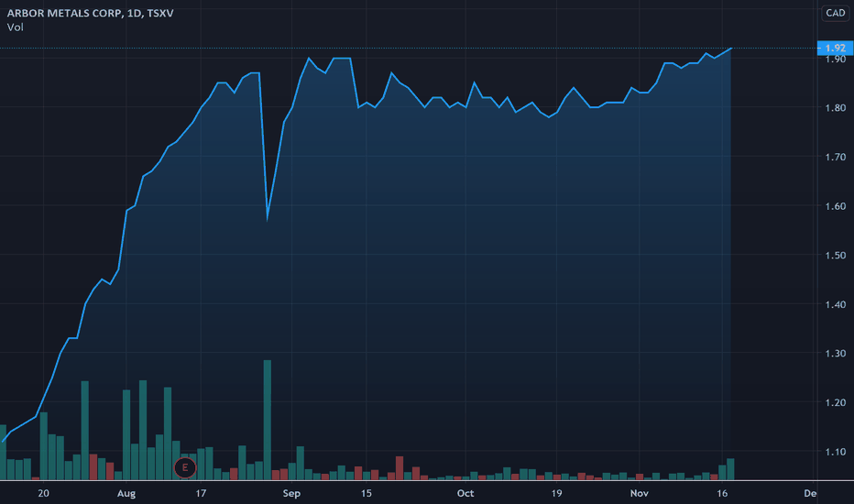Viewport: 854px width, 504px height.
Task: Open the CAD currency selector
Action: click(836, 13)
